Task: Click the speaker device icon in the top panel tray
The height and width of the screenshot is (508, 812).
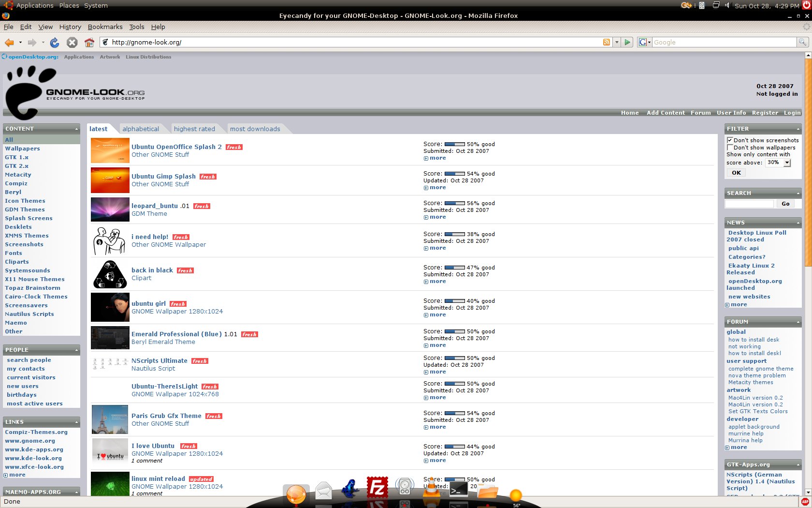Action: (702, 5)
